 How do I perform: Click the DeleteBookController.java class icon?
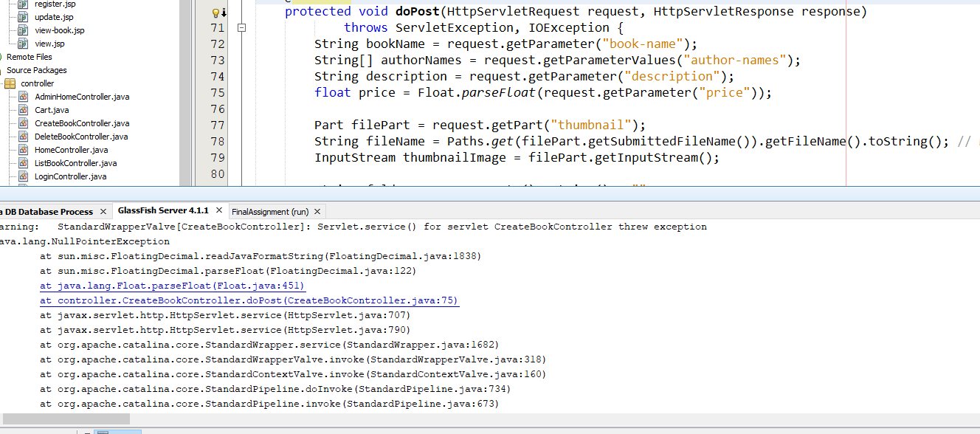click(23, 137)
